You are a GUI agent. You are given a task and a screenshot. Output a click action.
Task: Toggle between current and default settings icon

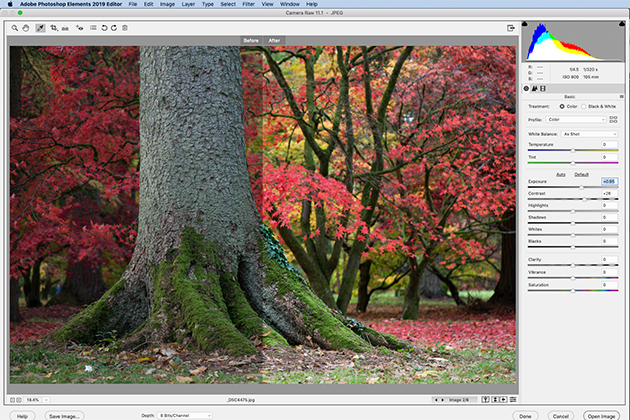513,400
